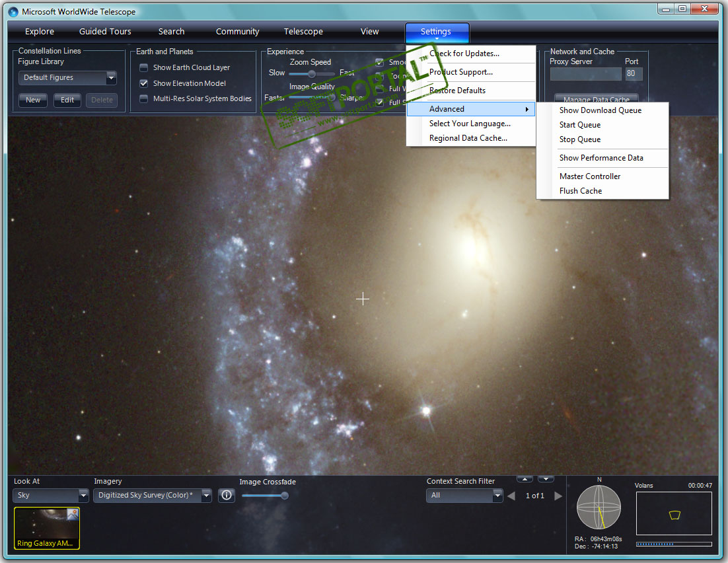Click the WorldWide Telescope title bar icon

[13, 12]
